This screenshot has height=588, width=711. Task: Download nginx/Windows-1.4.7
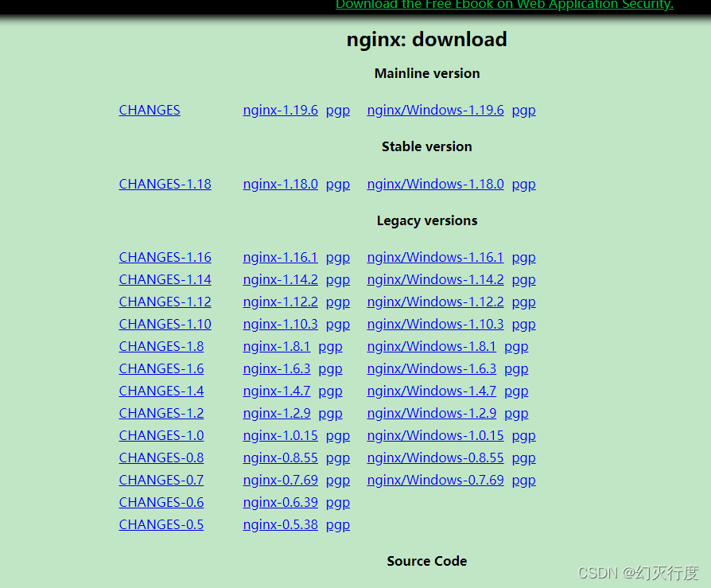pos(432,391)
